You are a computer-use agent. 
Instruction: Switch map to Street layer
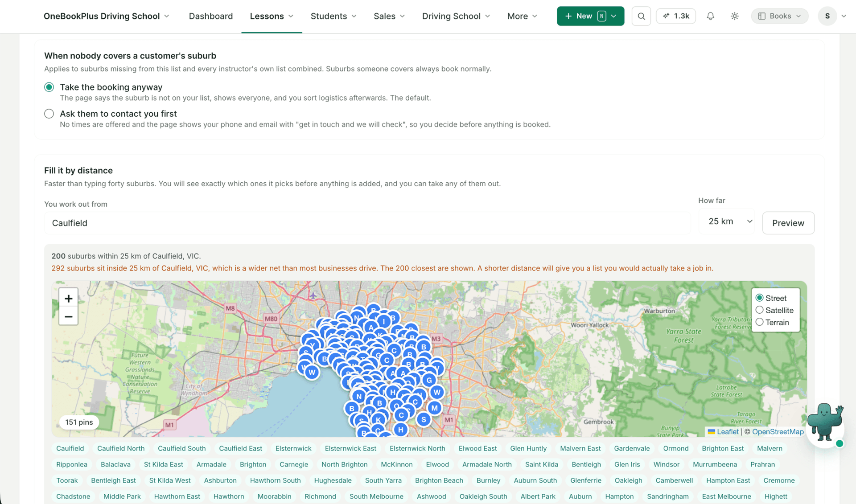click(759, 298)
